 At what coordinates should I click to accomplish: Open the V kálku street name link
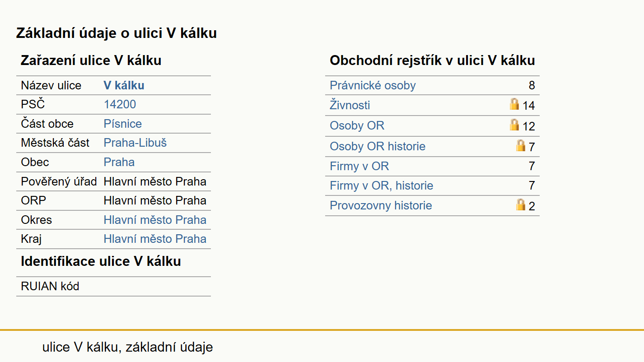click(x=124, y=86)
